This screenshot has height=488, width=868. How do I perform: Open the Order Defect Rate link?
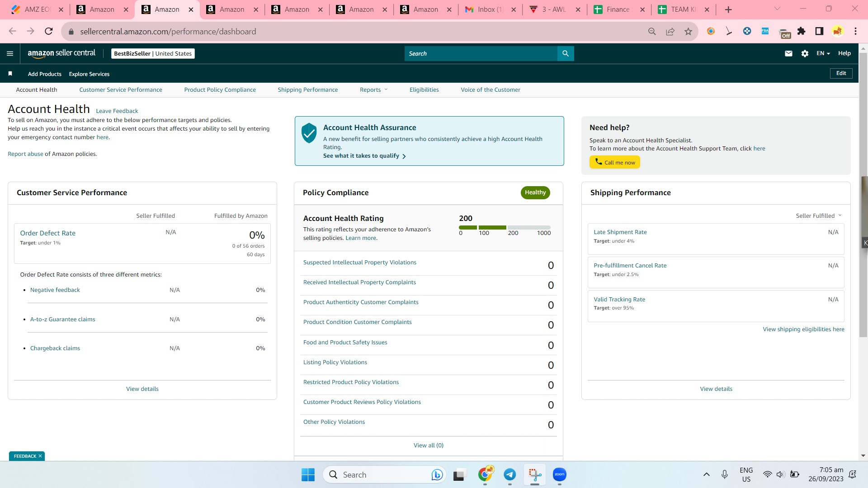(48, 233)
